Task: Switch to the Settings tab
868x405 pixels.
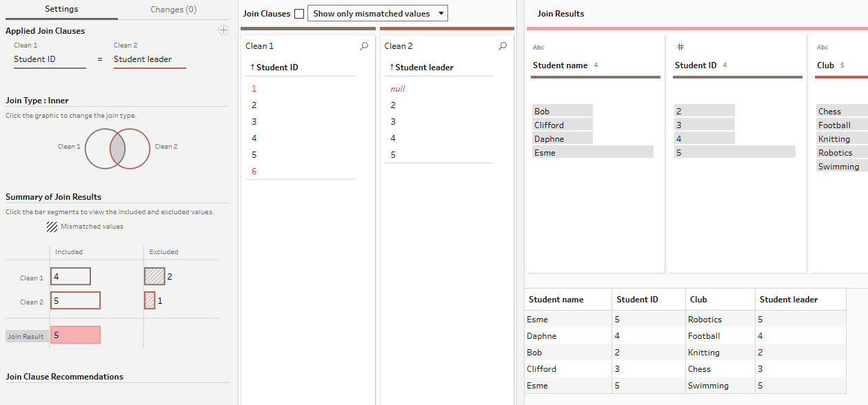Action: point(61,10)
